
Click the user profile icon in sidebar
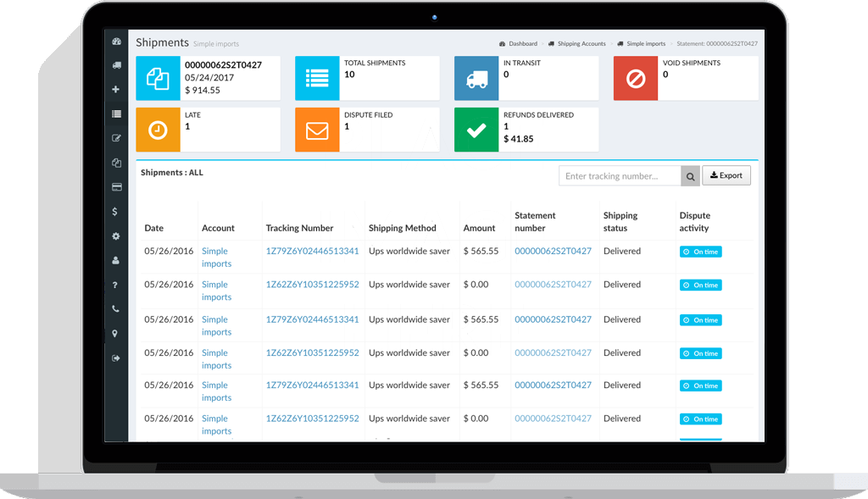115,261
